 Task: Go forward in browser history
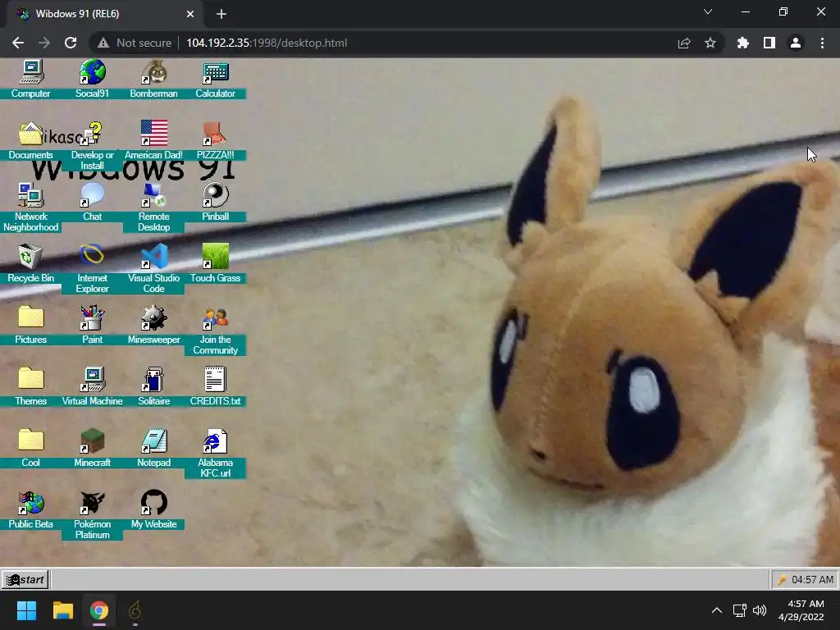(x=44, y=43)
